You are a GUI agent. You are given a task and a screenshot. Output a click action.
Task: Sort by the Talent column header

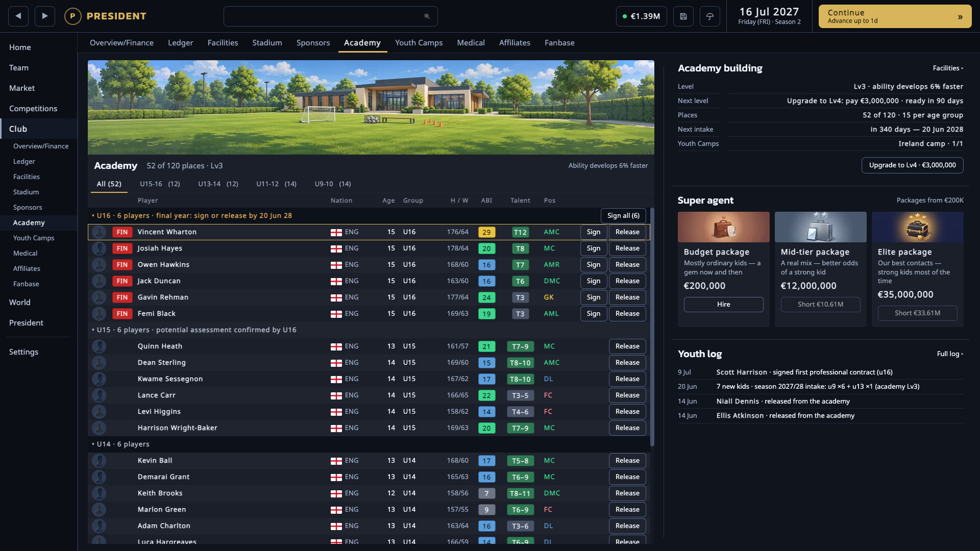(x=520, y=201)
